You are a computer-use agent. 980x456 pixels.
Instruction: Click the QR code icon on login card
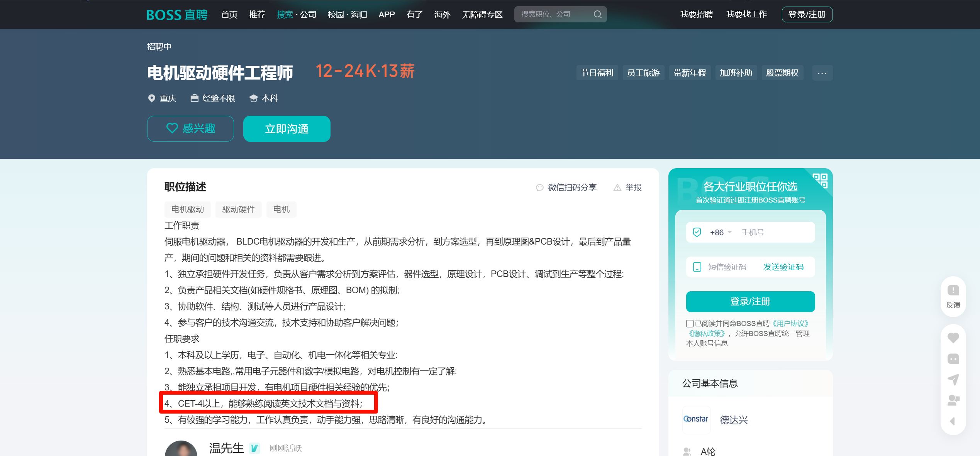[820, 180]
